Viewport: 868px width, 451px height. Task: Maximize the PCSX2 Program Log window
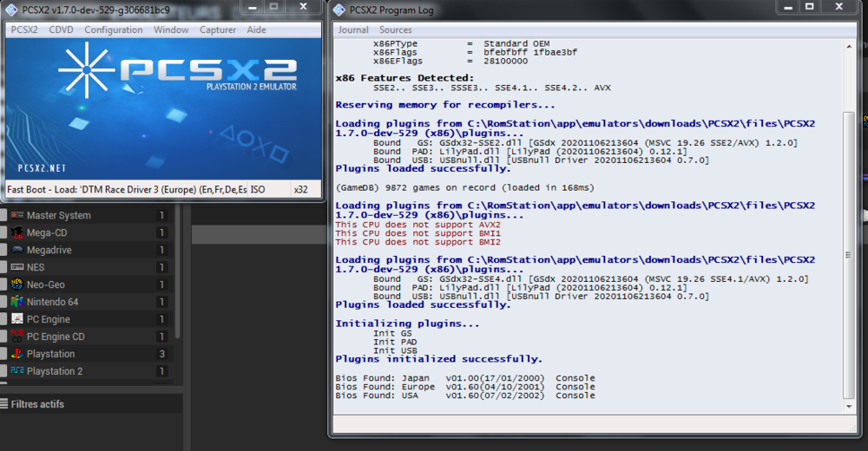click(x=810, y=7)
